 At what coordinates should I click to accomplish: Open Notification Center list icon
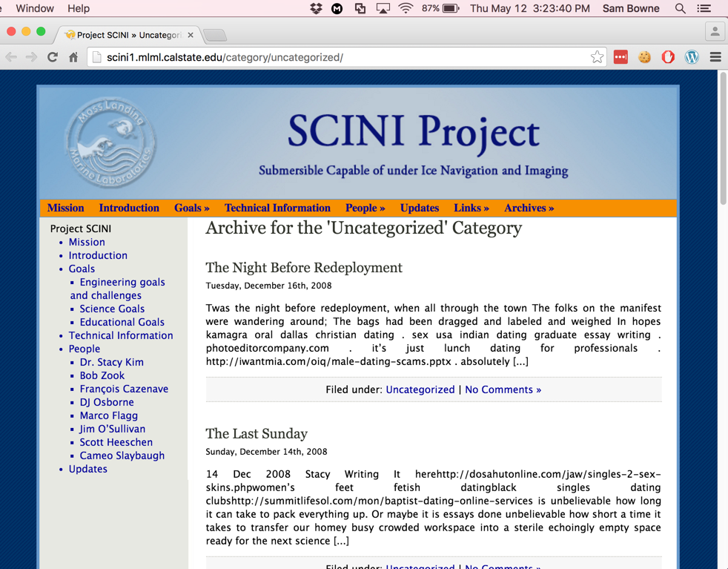(x=704, y=8)
